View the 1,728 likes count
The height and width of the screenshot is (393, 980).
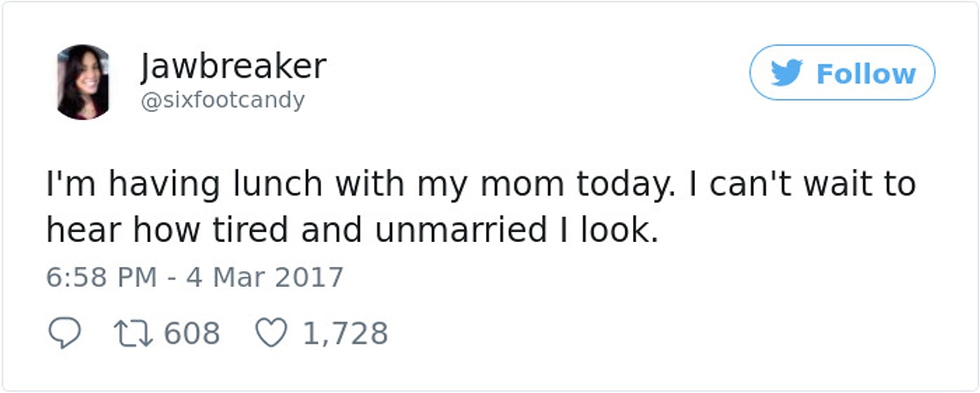tap(345, 333)
